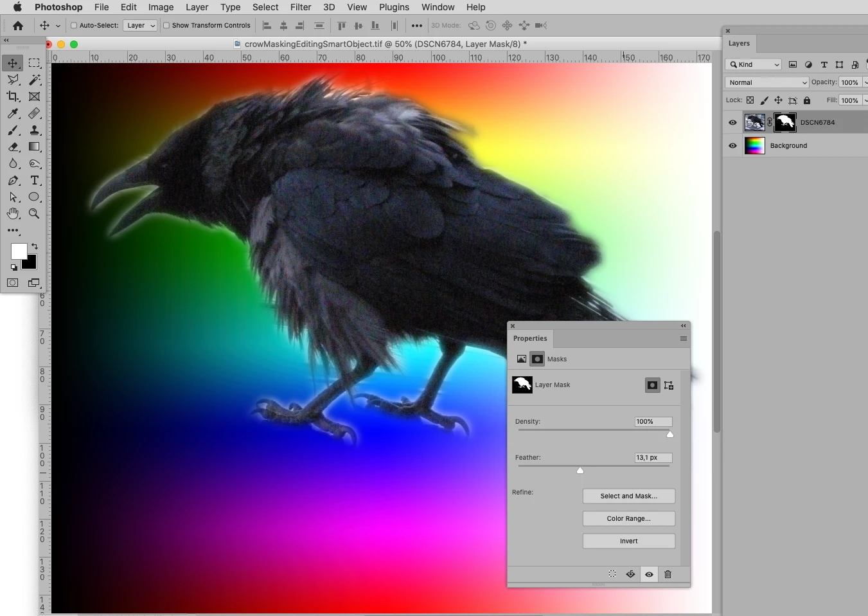The width and height of the screenshot is (868, 616).
Task: Choose the Brush tool
Action: (13, 131)
